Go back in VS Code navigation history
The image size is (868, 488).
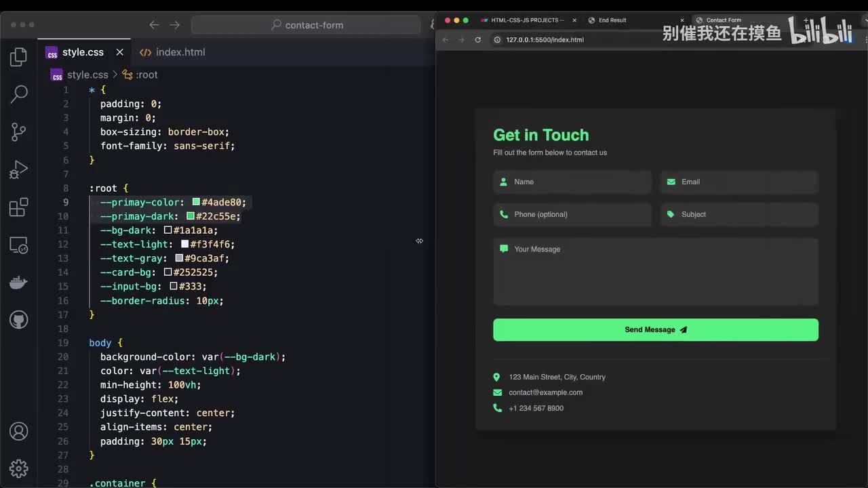click(x=154, y=25)
